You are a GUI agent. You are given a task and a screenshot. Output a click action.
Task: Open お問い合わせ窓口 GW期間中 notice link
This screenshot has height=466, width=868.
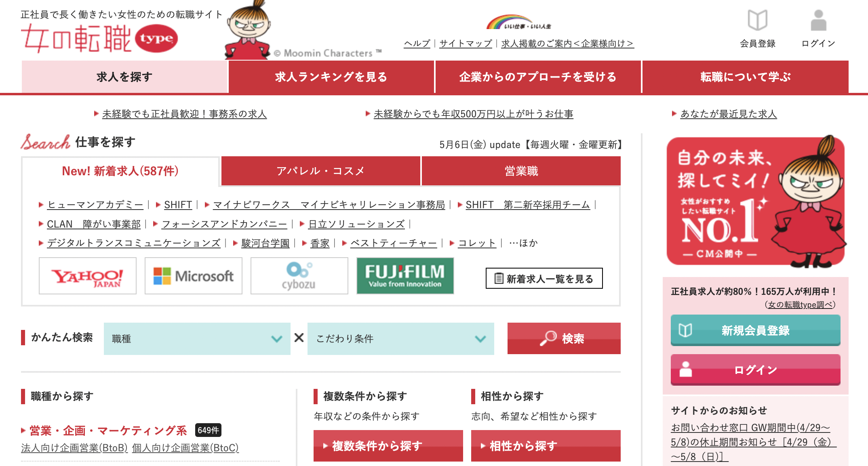pos(753,442)
